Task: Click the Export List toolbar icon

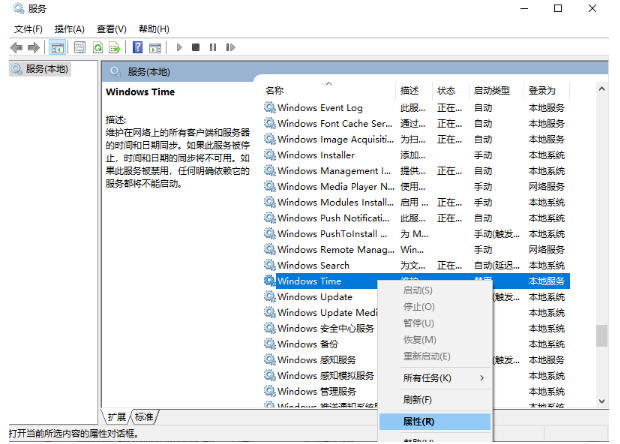Action: pos(116,47)
